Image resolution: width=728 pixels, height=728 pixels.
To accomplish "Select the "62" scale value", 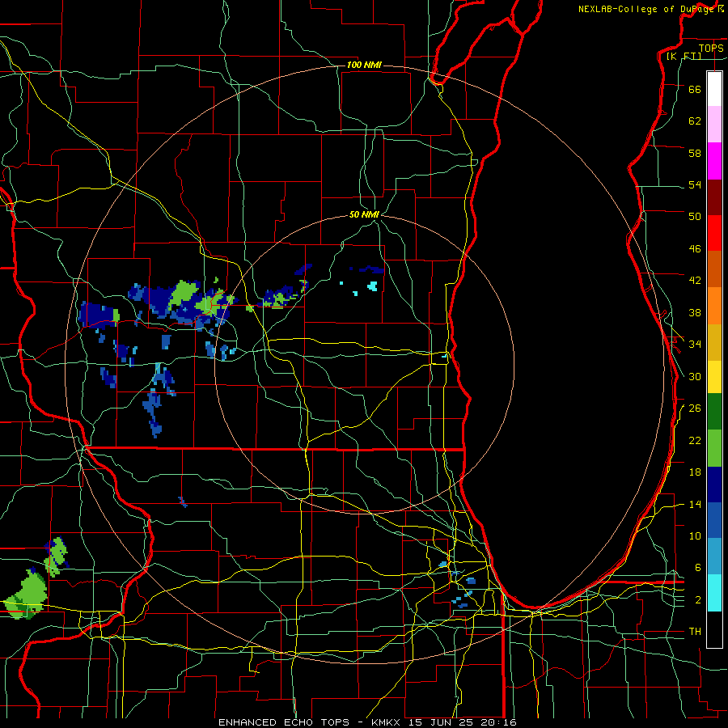I will pyautogui.click(x=695, y=121).
